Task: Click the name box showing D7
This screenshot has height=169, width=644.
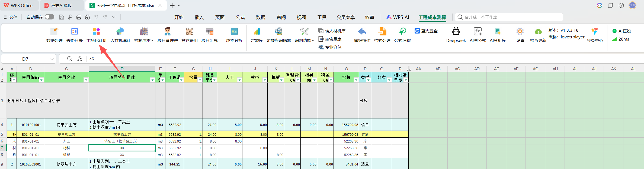Action: [x=25, y=59]
